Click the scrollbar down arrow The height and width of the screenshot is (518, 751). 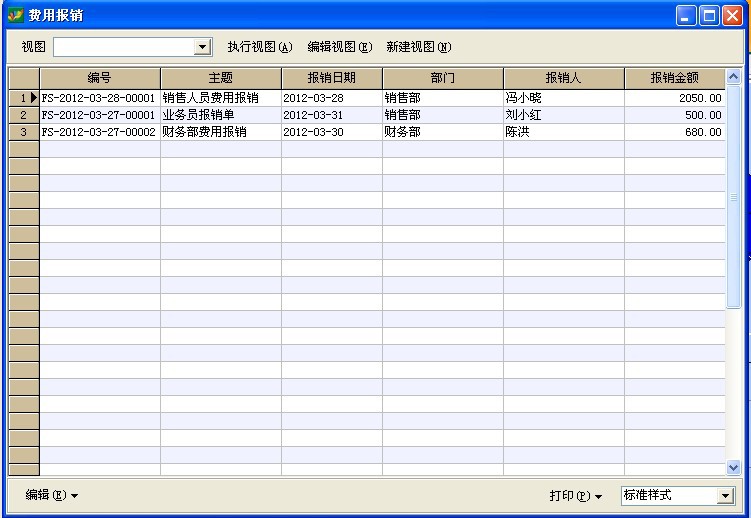pos(733,467)
